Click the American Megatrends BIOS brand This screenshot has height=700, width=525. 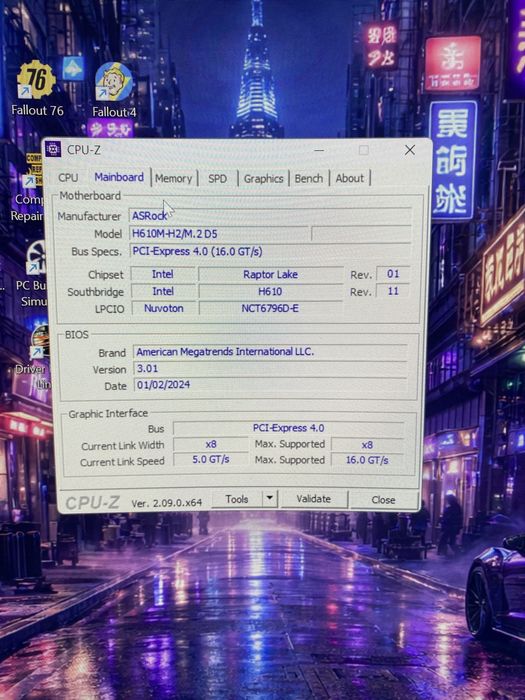pos(271,352)
